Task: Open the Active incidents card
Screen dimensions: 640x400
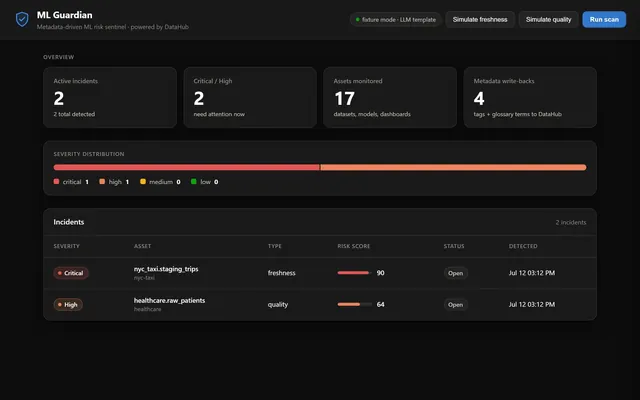Action: click(110, 97)
